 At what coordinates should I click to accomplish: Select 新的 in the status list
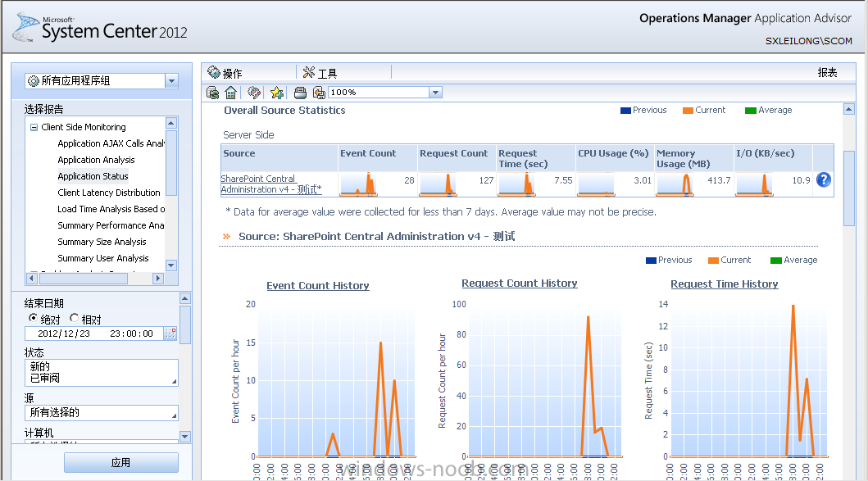(40, 366)
